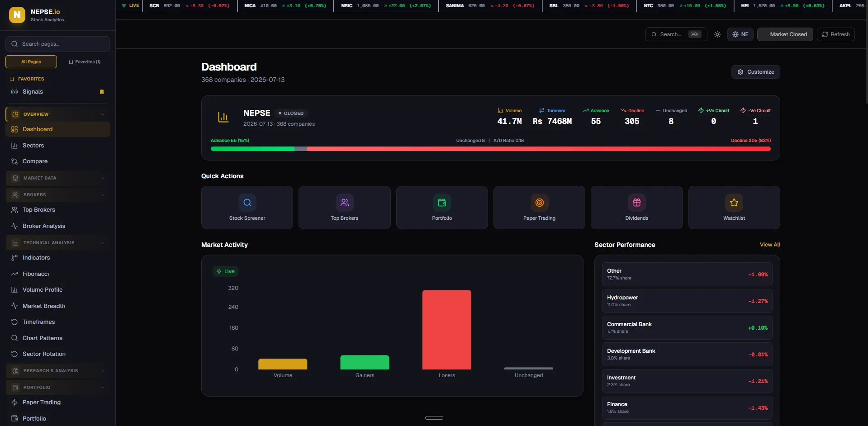This screenshot has width=868, height=426.
Task: Click the NEPSE.io logo icon
Action: tap(17, 15)
